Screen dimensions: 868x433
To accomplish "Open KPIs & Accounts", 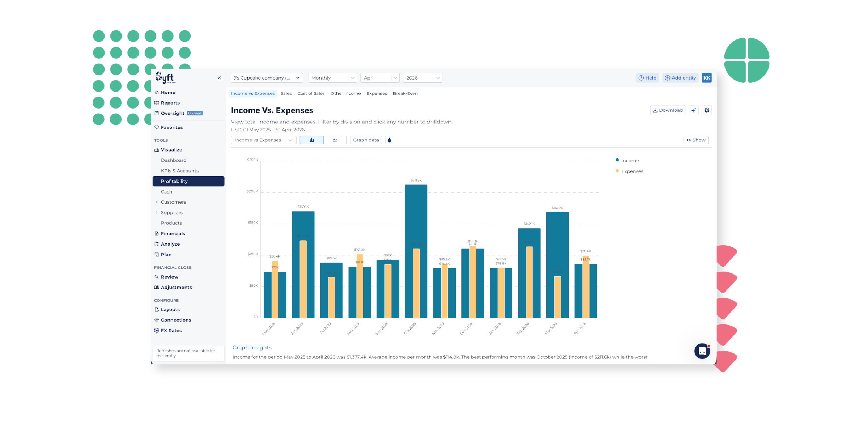I will (180, 171).
